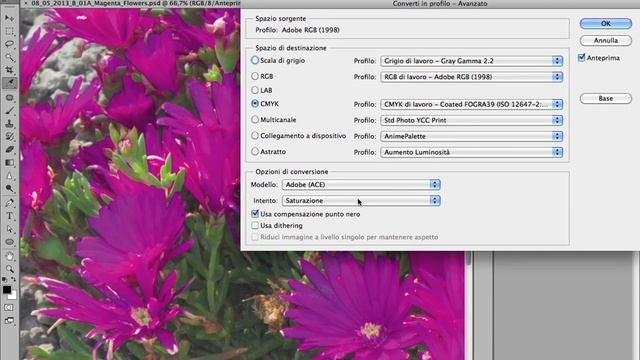Click foreground black color swatch
This screenshot has height=360, width=640.
coord(7,290)
